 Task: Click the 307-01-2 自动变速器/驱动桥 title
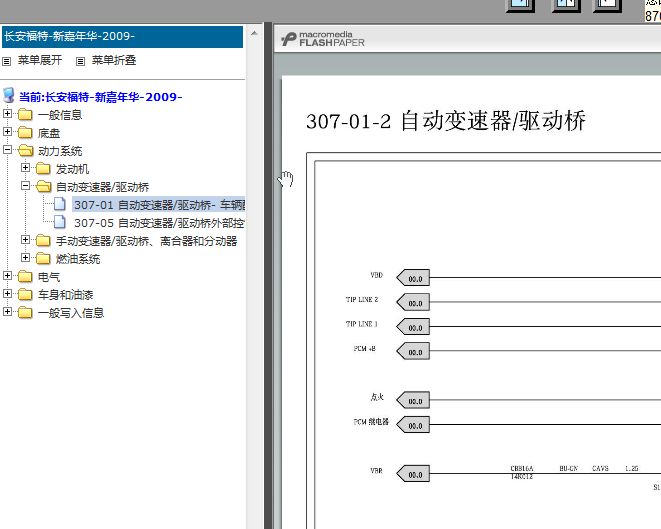tap(446, 121)
